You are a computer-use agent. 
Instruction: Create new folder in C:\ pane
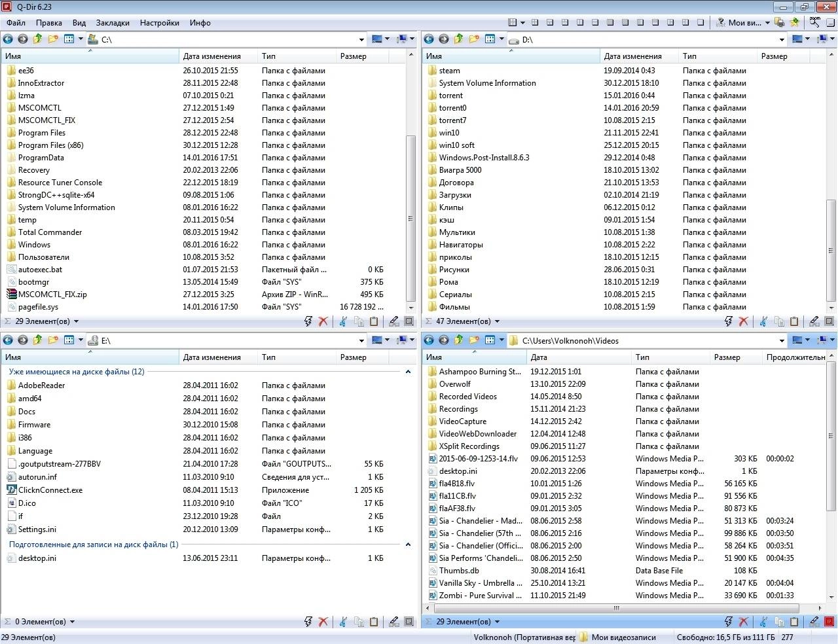click(x=53, y=39)
